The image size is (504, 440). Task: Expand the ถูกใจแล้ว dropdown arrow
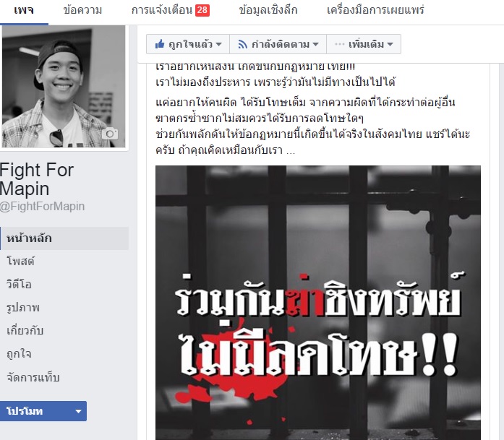pyautogui.click(x=218, y=44)
